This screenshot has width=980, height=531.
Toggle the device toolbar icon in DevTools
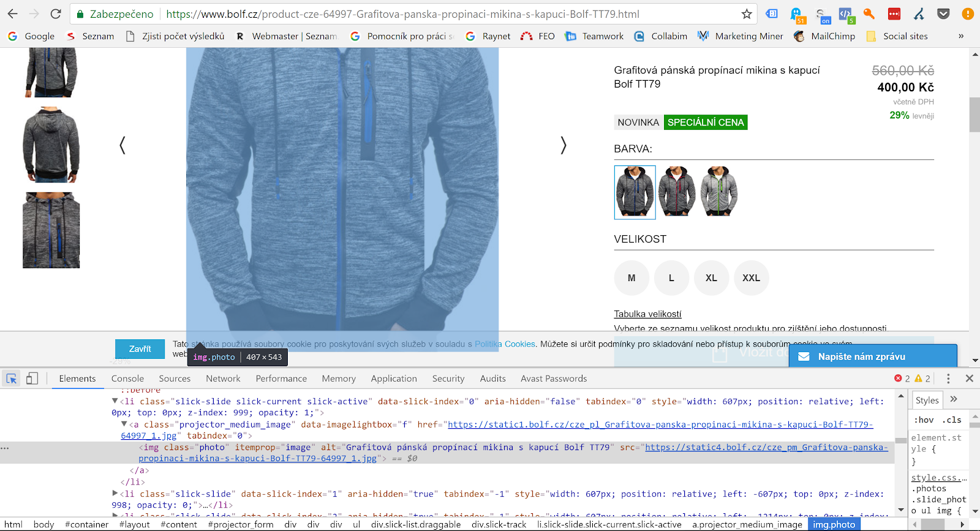[32, 378]
